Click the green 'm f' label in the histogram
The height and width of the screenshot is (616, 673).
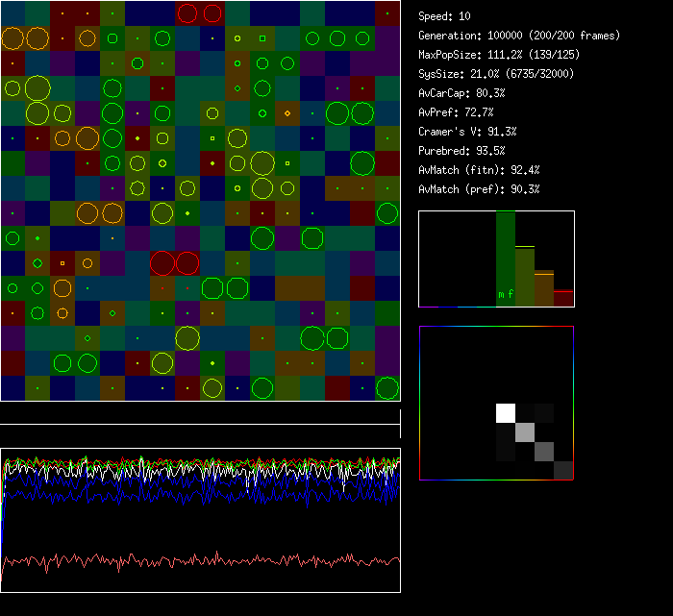(x=505, y=294)
